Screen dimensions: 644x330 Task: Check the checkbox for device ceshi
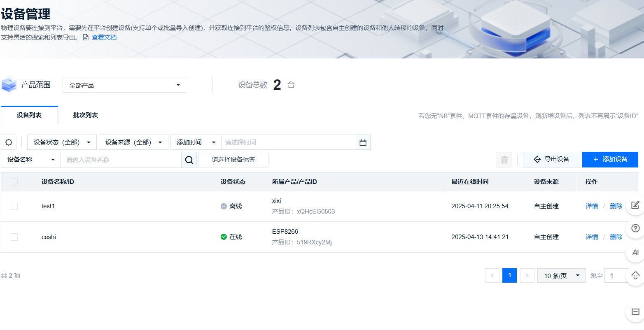tap(14, 237)
